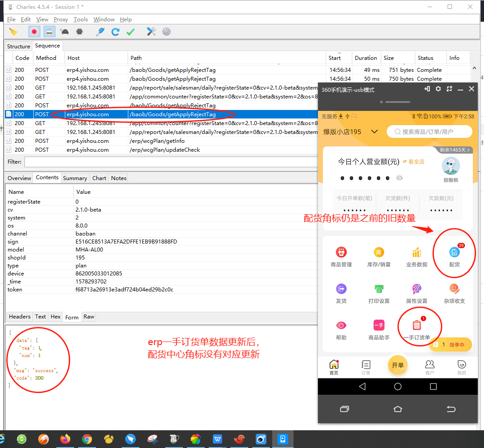The width and height of the screenshot is (484, 448).
Task: Open the Tools wrench icon in the toolbar
Action: point(151,31)
